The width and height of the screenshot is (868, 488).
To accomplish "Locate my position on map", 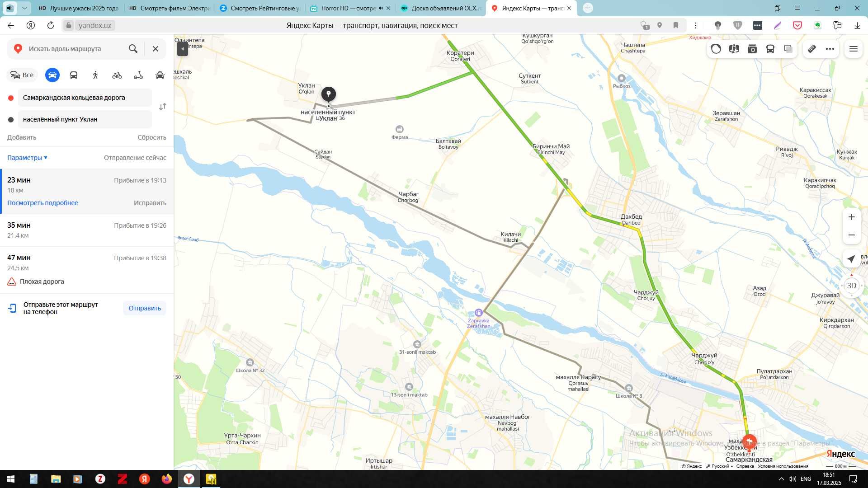I will tap(852, 258).
